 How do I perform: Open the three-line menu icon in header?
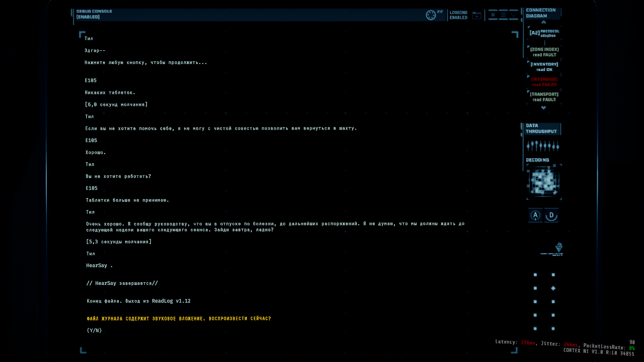pos(503,15)
